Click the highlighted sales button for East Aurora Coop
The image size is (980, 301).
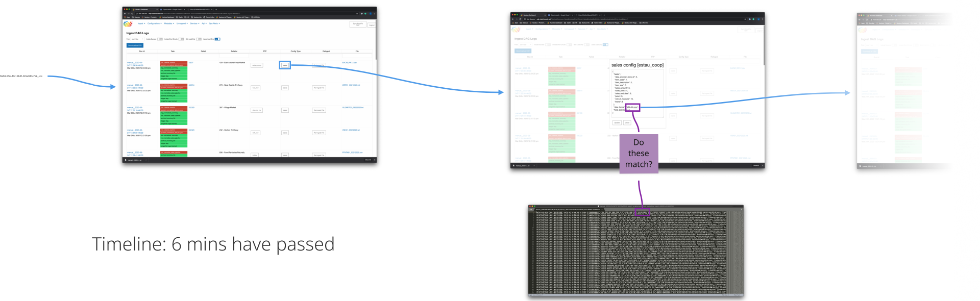pyautogui.click(x=285, y=65)
